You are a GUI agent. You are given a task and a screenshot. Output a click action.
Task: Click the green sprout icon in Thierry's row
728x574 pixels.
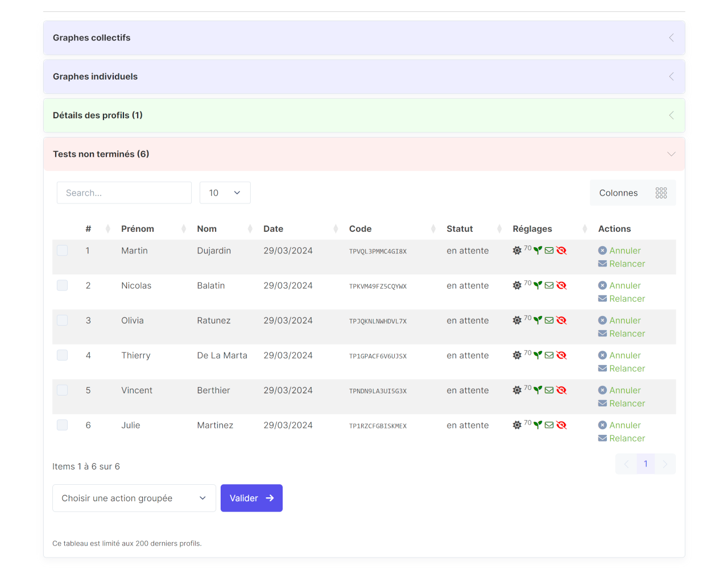pyautogui.click(x=537, y=355)
